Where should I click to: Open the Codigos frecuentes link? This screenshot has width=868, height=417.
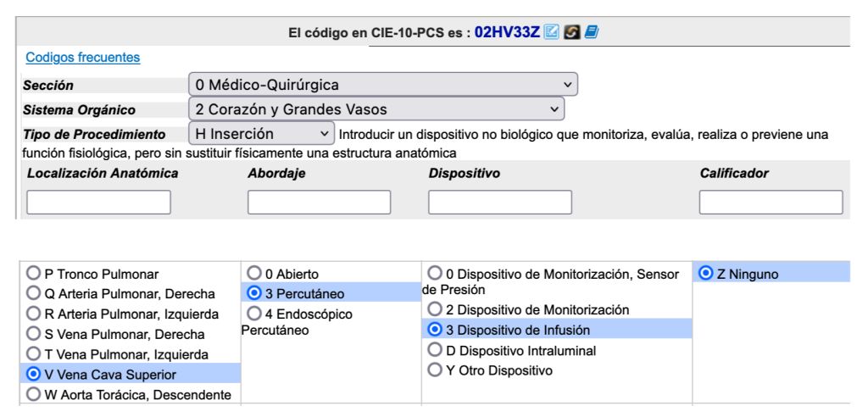tap(83, 58)
